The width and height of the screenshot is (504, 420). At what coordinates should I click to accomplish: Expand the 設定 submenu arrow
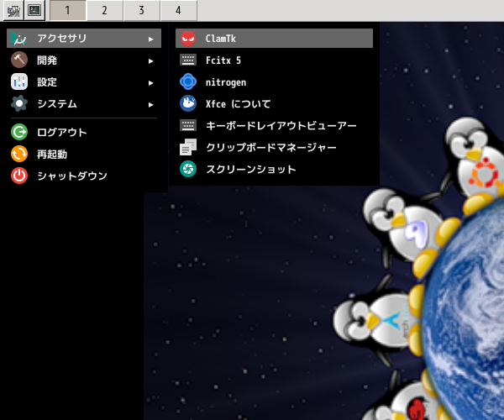tap(150, 82)
